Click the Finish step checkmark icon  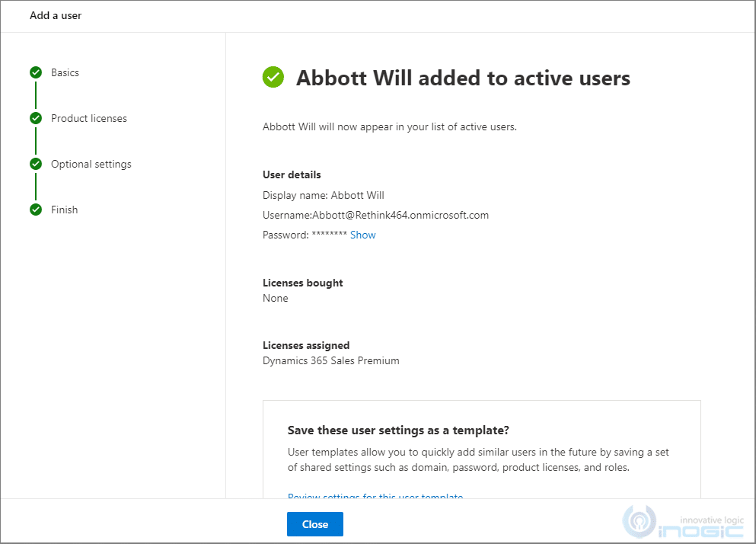(36, 210)
